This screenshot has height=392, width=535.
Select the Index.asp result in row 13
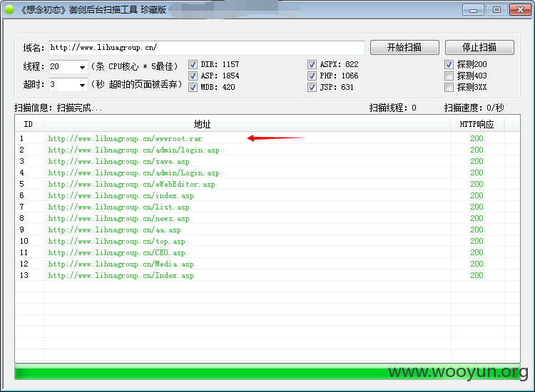point(267,275)
